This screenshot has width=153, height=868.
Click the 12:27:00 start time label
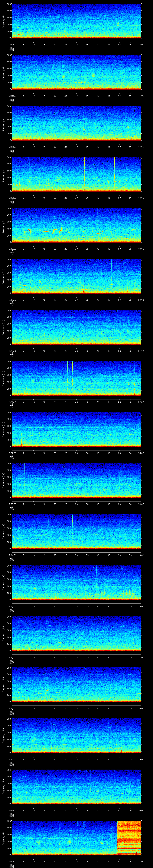(x=12, y=708)
